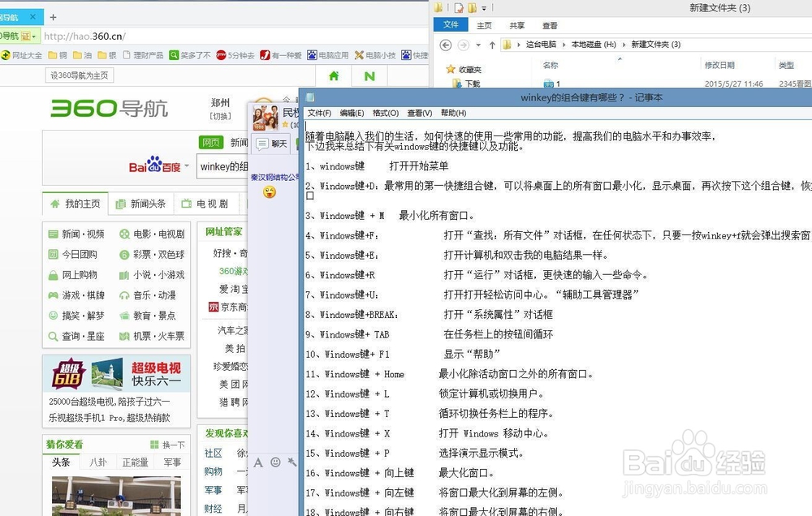Screen dimensions: 812x516
Task: Open the 聊天 tab in chat window
Action: pyautogui.click(x=272, y=144)
